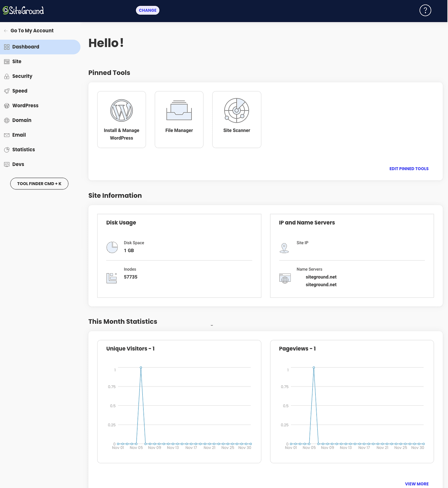This screenshot has width=448, height=488.
Task: Click the Site icon in sidebar
Action: pos(7,61)
